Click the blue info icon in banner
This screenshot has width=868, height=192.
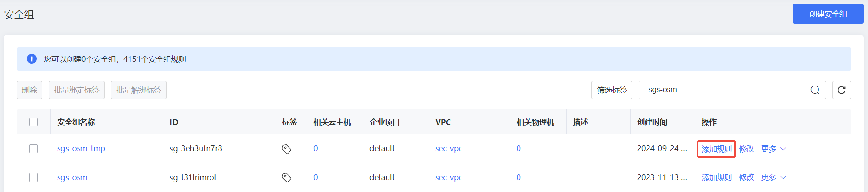(x=31, y=59)
